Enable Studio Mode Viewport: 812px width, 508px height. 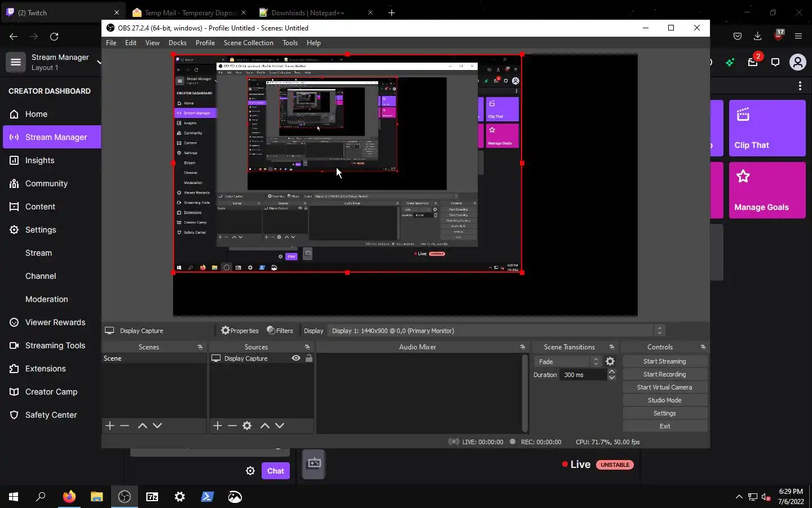point(665,400)
